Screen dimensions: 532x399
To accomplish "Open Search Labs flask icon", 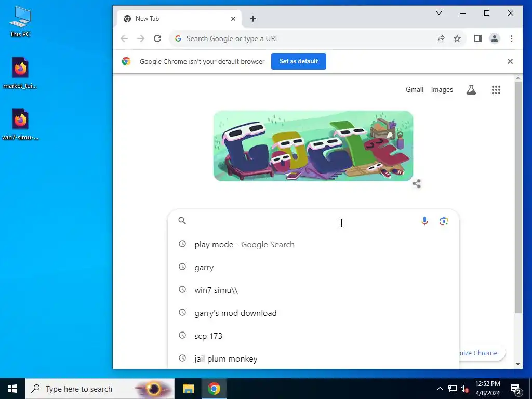I will 471,90.
